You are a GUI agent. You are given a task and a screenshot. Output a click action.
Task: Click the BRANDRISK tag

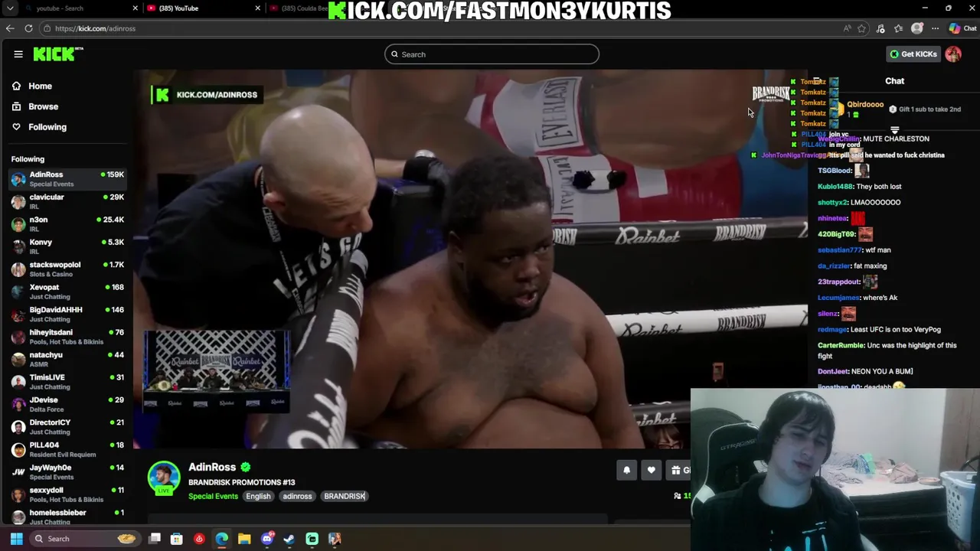click(345, 497)
